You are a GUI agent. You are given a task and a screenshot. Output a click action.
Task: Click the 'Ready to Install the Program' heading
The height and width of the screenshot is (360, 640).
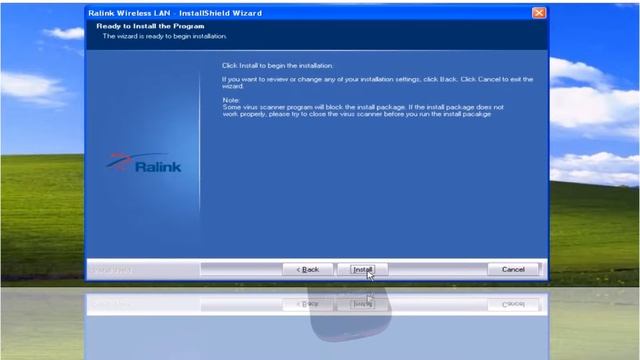coord(150,26)
